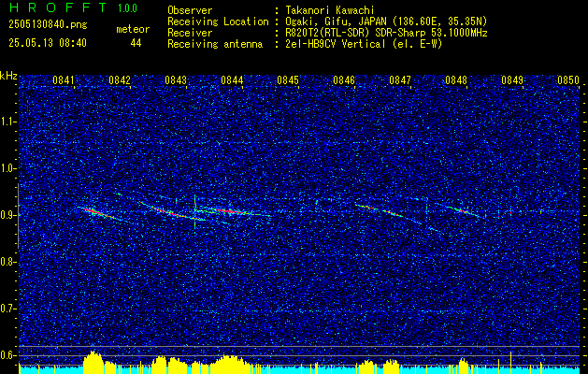Click the Receiving antenna label
Screen dimensions: 588x374
215,44
